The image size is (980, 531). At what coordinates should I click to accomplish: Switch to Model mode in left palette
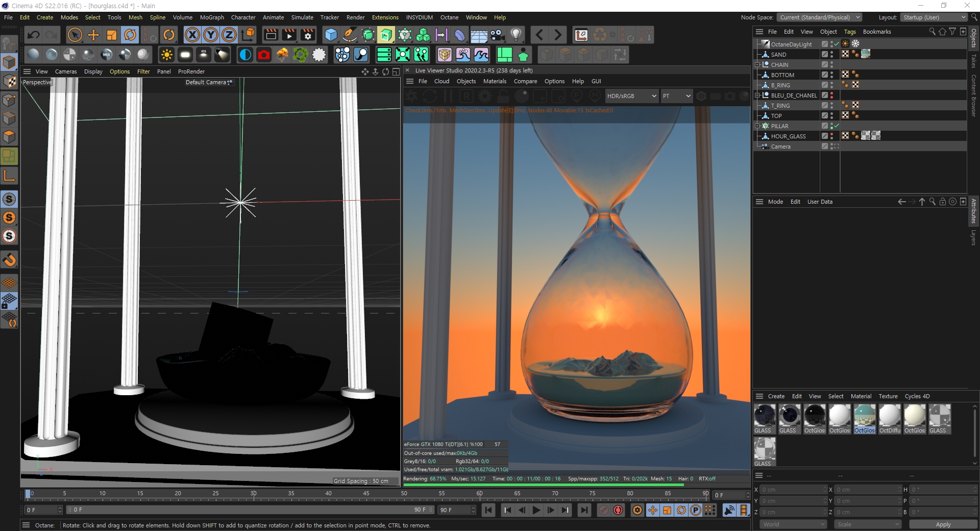coord(9,62)
